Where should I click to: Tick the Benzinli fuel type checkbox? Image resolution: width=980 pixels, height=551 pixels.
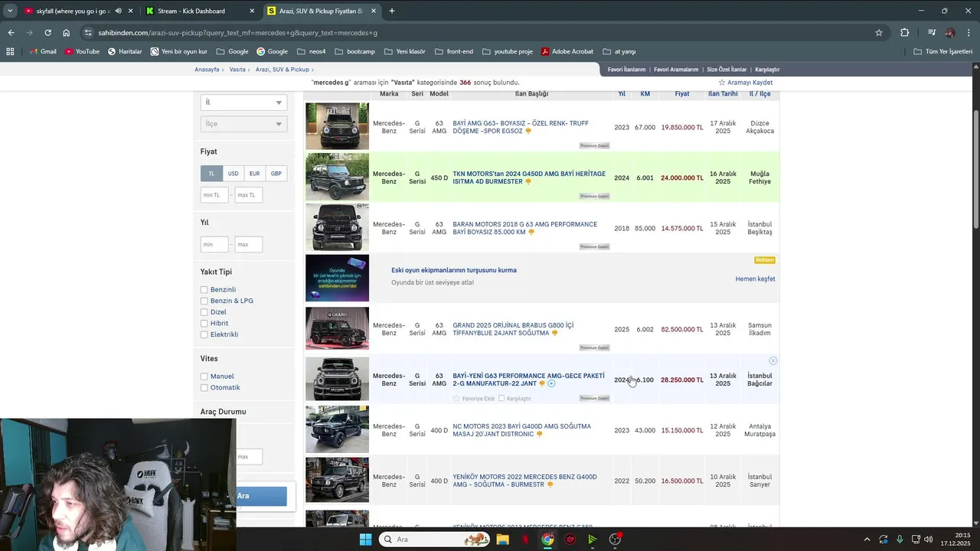(204, 290)
